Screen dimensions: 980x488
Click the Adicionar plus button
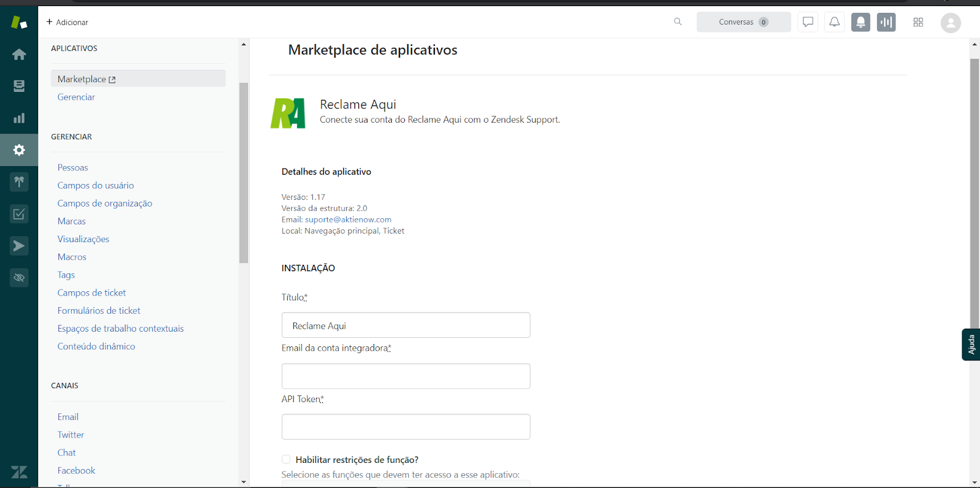pyautogui.click(x=67, y=22)
